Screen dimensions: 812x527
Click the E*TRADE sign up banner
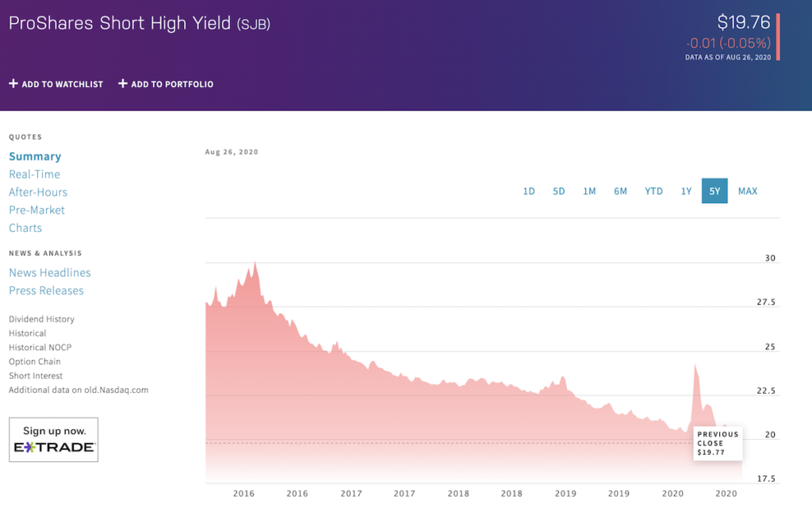(54, 440)
